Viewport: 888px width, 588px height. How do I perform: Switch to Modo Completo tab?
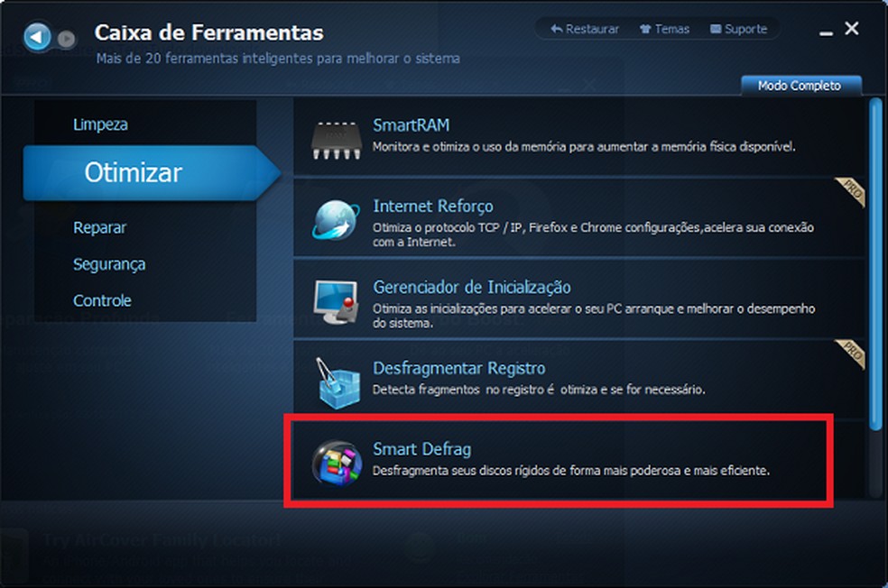tap(801, 86)
